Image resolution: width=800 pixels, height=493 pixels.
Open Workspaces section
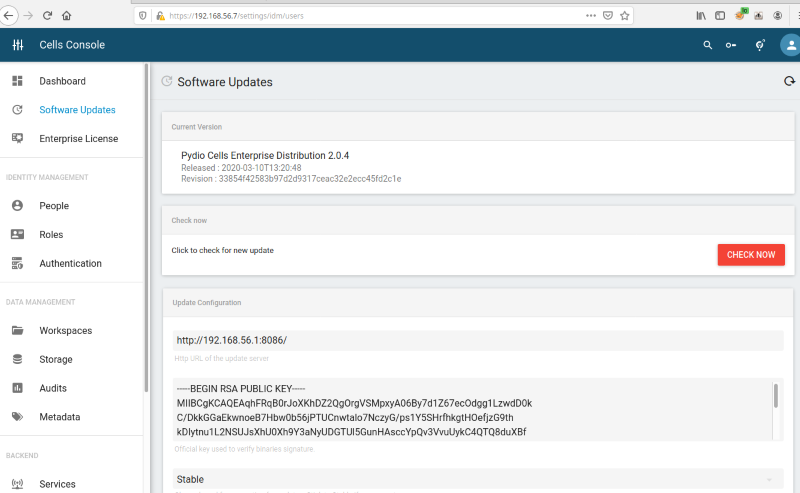[65, 331]
